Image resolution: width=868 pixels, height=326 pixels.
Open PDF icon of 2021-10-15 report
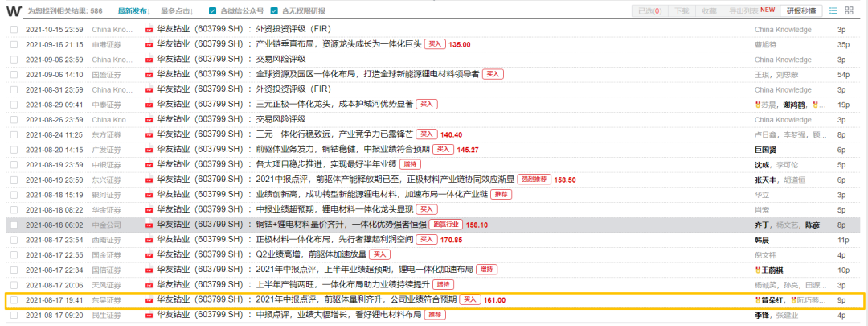tap(149, 30)
